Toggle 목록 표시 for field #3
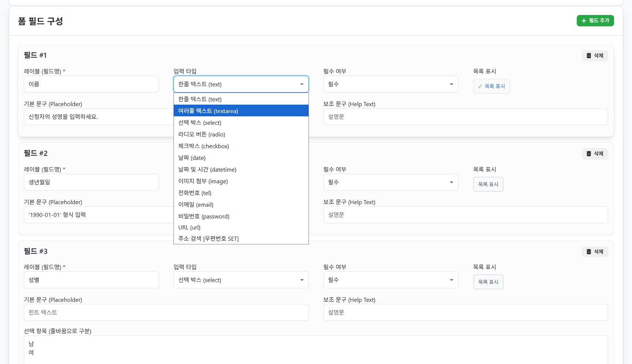The height and width of the screenshot is (364, 632). (x=488, y=282)
